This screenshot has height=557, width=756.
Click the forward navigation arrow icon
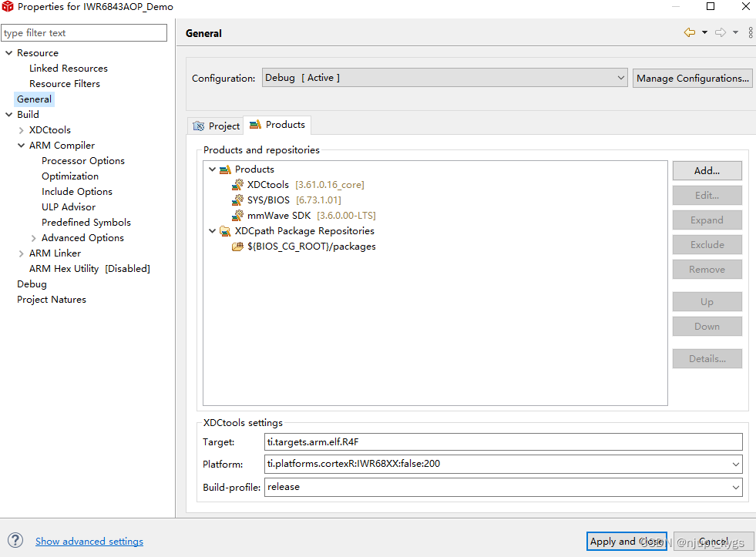click(x=721, y=32)
